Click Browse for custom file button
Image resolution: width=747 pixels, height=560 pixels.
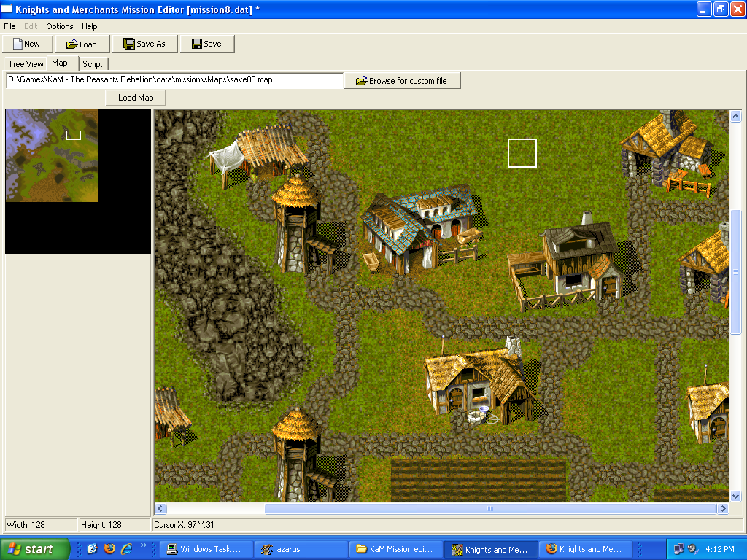tap(402, 80)
